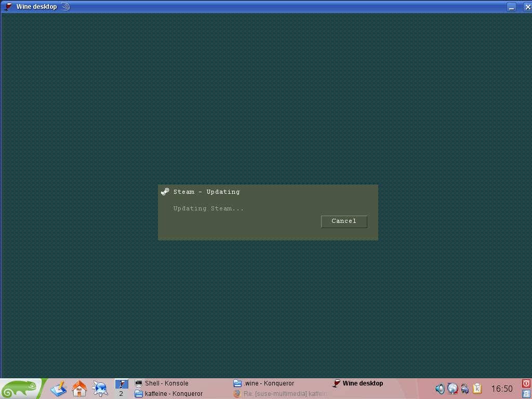Click the red logout button in panel

coord(526,383)
